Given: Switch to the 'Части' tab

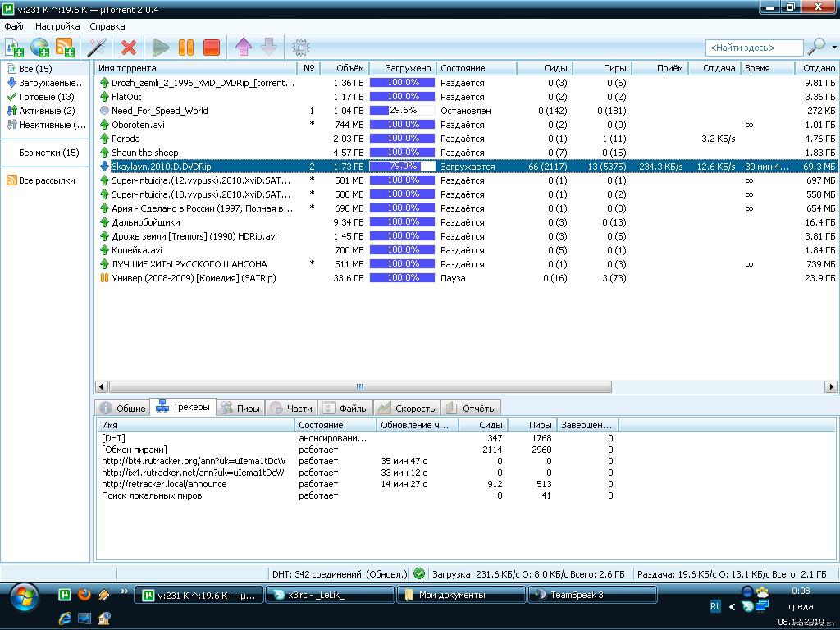Looking at the screenshot, I should 292,409.
